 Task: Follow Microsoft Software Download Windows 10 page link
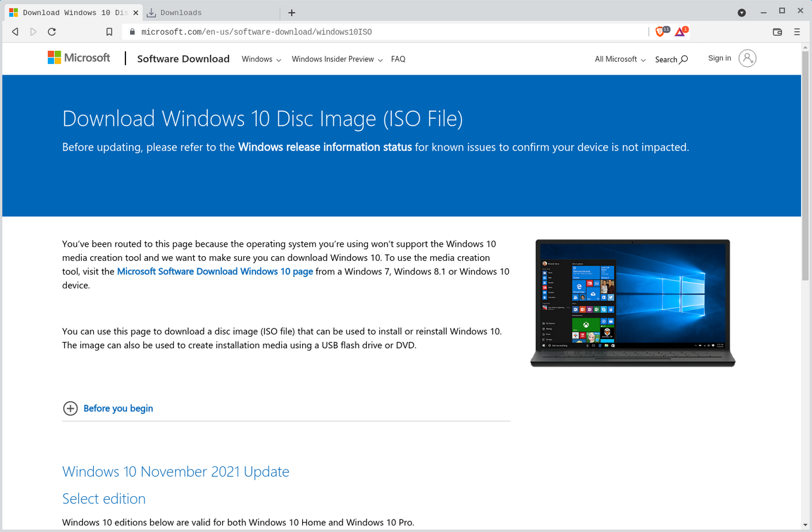[215, 271]
